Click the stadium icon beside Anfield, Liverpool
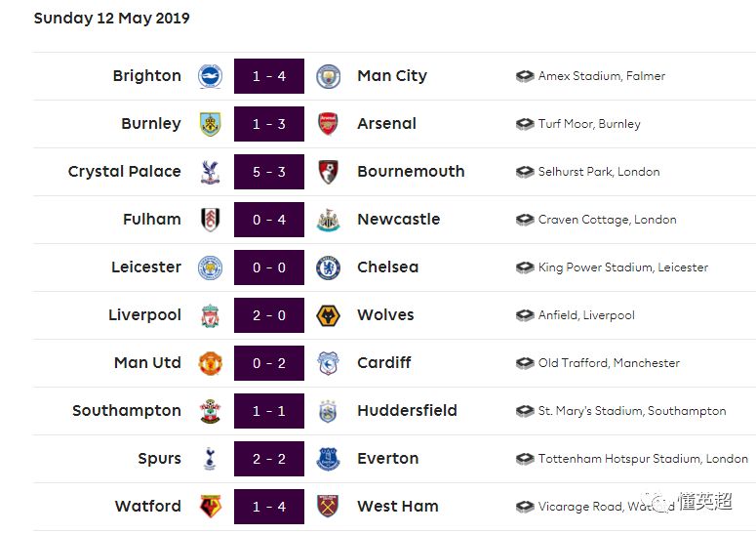The image size is (756, 534). (x=525, y=315)
